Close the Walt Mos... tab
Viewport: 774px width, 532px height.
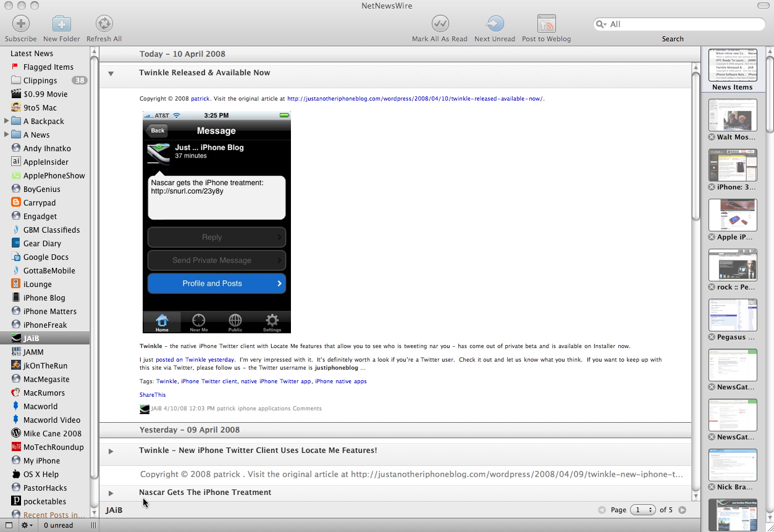pos(712,137)
